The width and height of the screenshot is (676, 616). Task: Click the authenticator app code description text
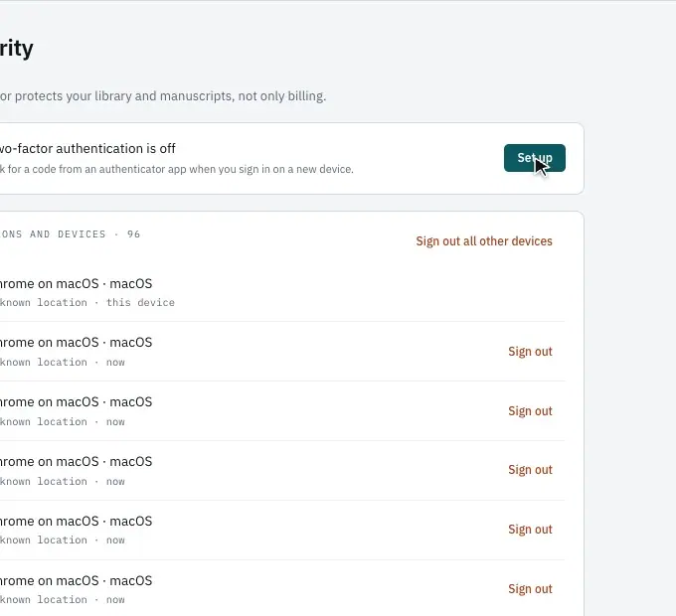pos(177,169)
